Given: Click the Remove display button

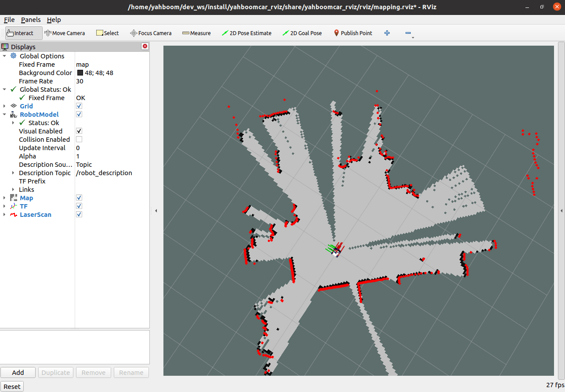Looking at the screenshot, I should click(x=94, y=372).
